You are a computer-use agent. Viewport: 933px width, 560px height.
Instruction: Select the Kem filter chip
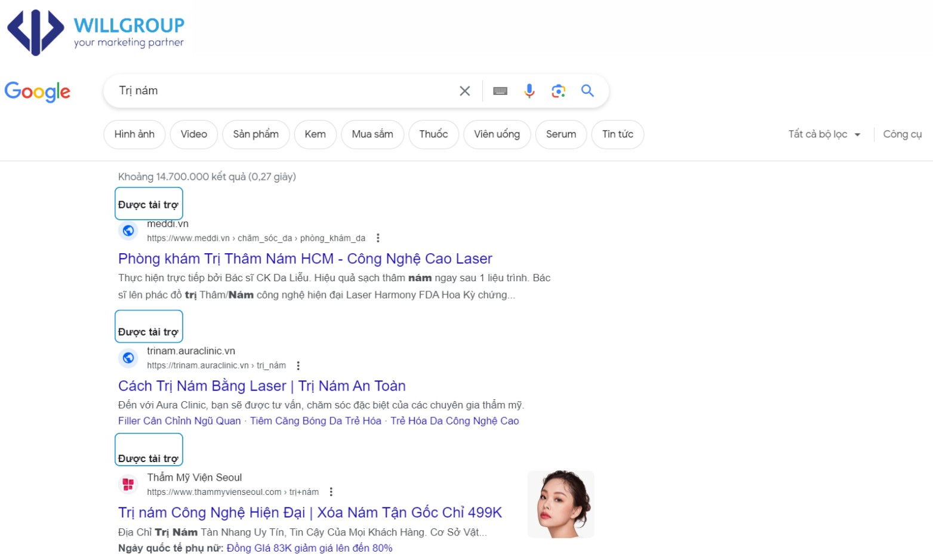(315, 134)
